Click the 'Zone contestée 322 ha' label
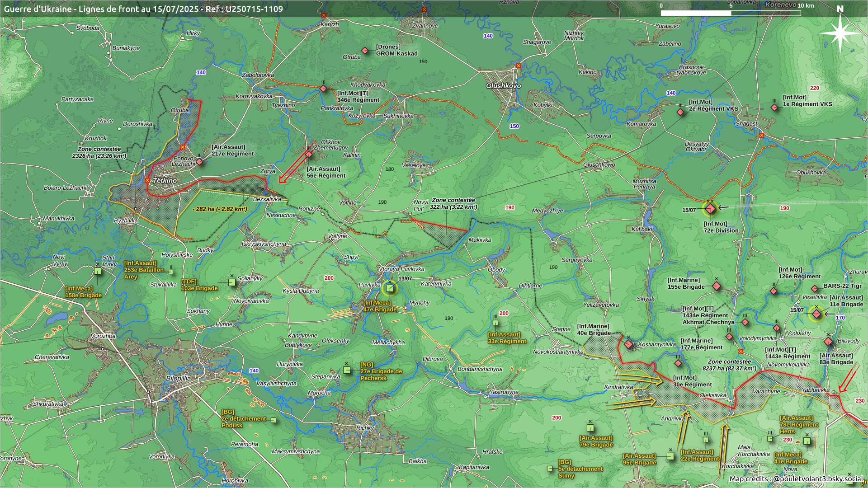 coord(453,203)
